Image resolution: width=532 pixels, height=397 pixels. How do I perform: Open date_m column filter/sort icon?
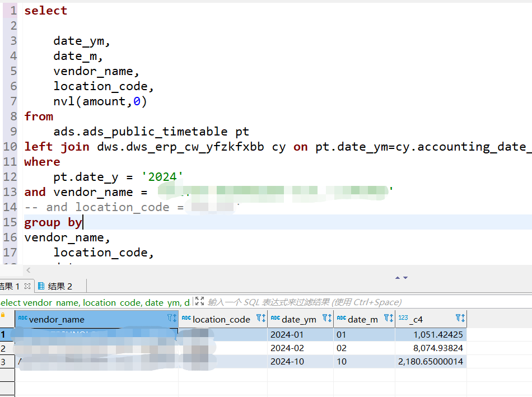[x=389, y=318]
